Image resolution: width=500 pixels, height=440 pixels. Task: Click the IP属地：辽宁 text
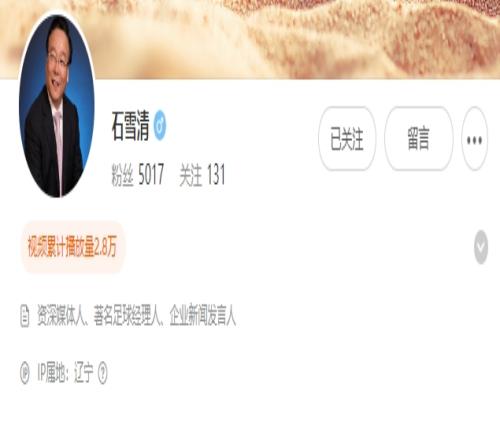[x=65, y=372]
